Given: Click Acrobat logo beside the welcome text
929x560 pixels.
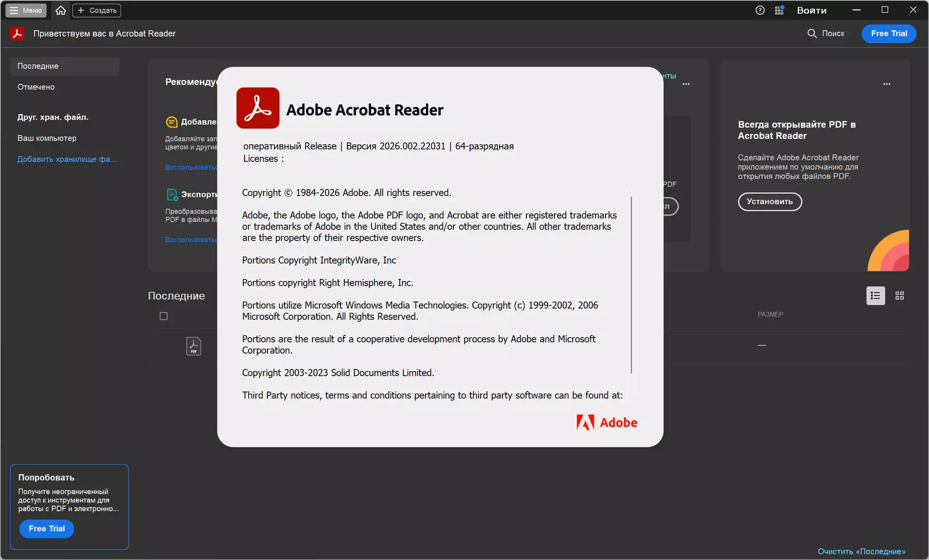Looking at the screenshot, I should pyautogui.click(x=17, y=33).
